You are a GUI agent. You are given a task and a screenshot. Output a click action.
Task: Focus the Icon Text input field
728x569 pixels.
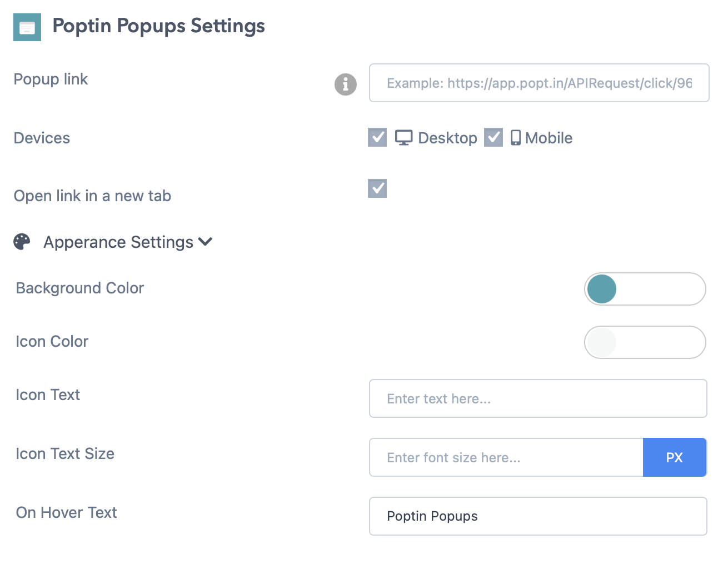[537, 398]
